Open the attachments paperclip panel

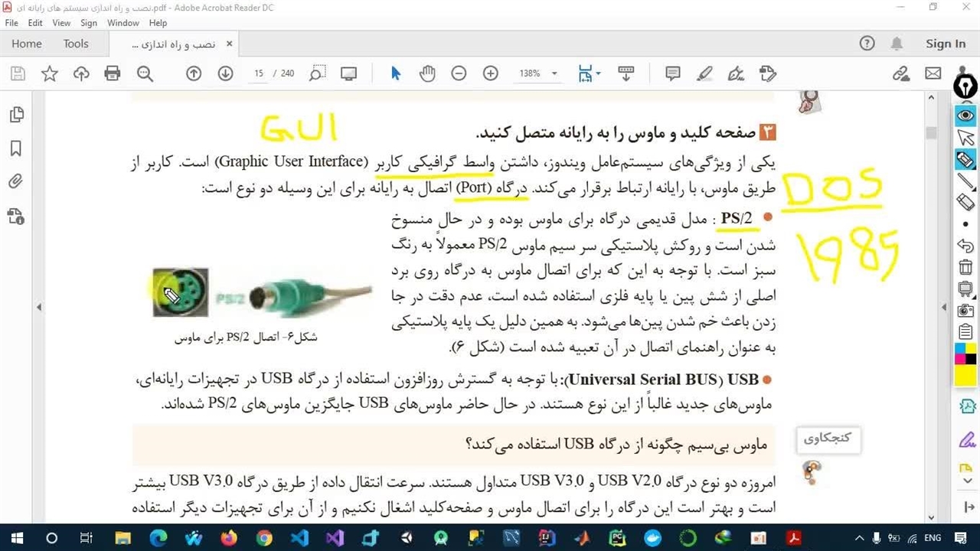[15, 182]
